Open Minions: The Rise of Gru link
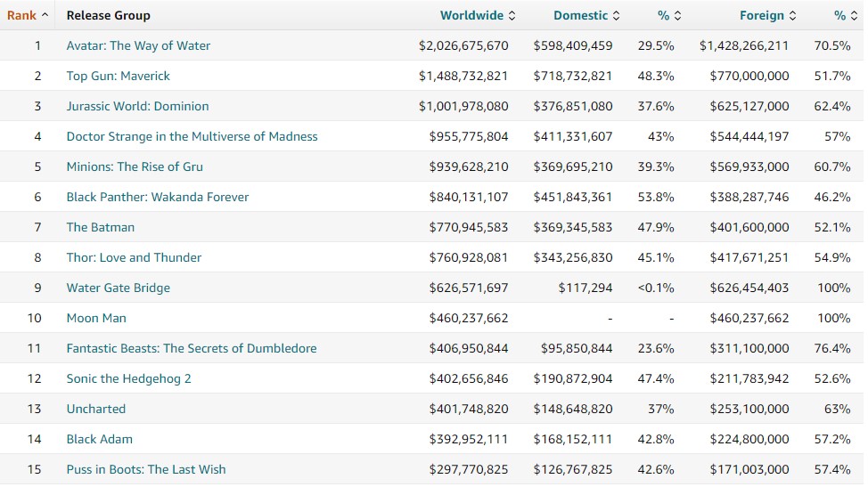The height and width of the screenshot is (487, 868). (x=135, y=166)
